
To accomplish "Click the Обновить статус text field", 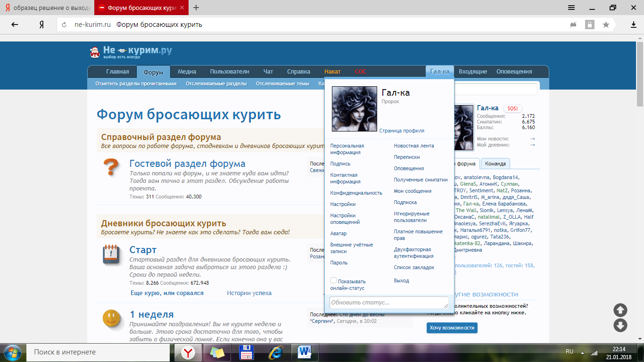I will coord(388,303).
